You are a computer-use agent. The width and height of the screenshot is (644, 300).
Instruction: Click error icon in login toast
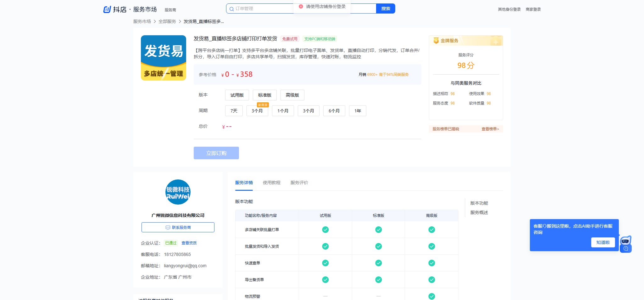tap(301, 6)
